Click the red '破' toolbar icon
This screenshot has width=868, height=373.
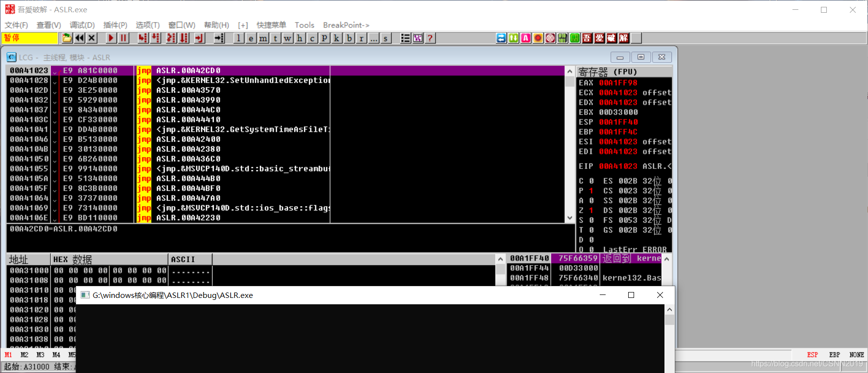(612, 38)
